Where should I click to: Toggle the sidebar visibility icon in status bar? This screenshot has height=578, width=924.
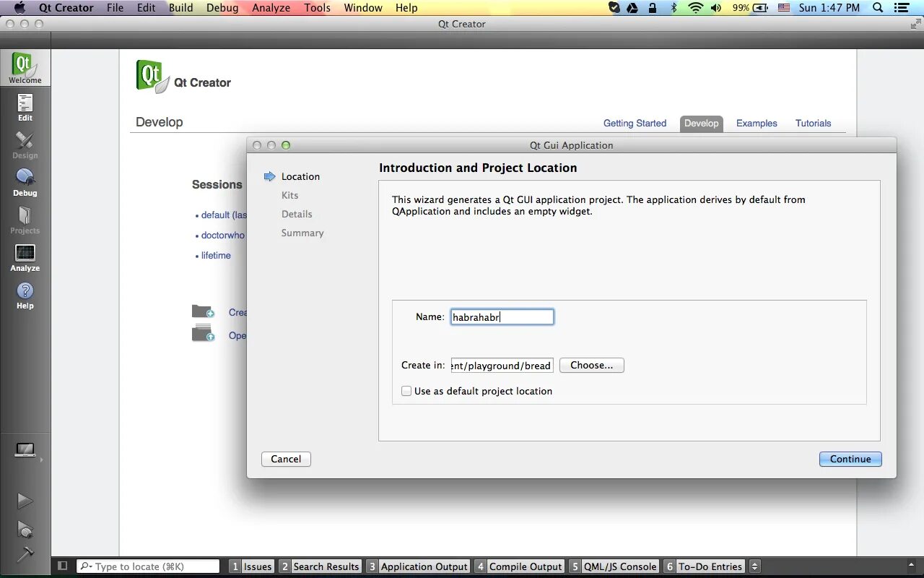pos(63,566)
